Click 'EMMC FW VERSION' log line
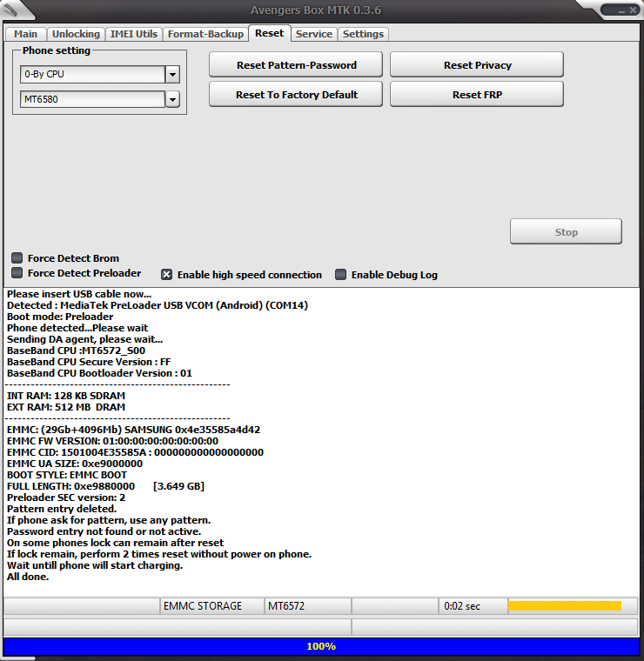Screen dimensions: 644x661 click(112, 441)
